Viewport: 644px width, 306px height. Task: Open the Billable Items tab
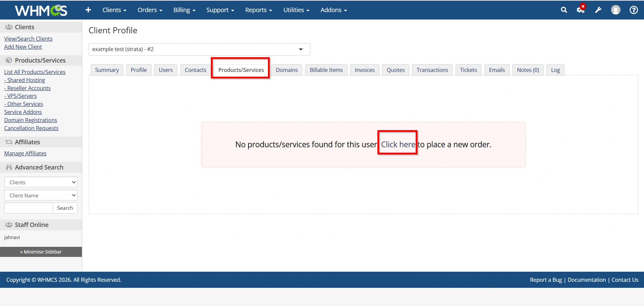(326, 70)
